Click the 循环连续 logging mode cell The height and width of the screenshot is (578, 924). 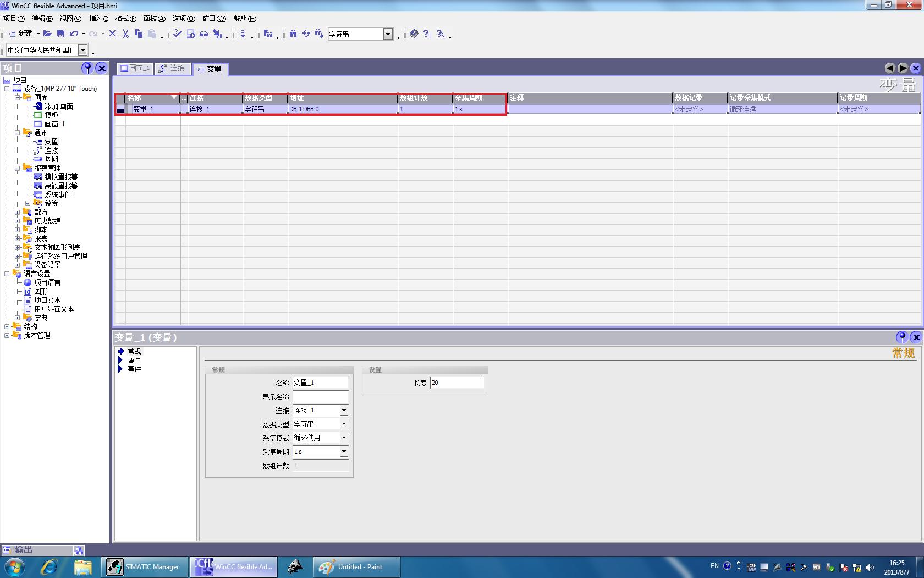coord(783,109)
